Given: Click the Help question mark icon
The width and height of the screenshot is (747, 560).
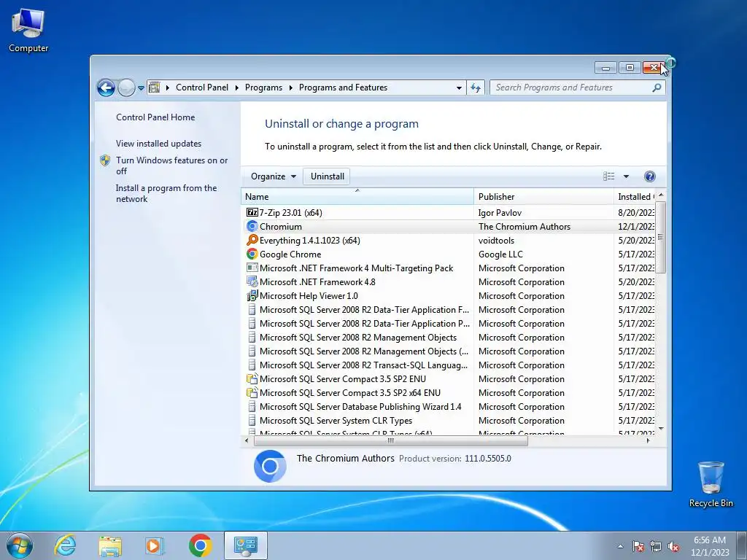Looking at the screenshot, I should pyautogui.click(x=649, y=176).
